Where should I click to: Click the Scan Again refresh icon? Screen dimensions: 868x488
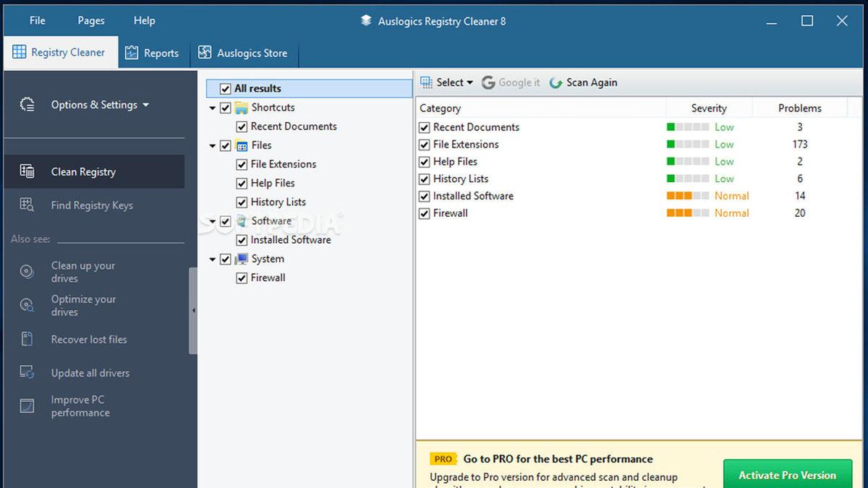pyautogui.click(x=556, y=83)
